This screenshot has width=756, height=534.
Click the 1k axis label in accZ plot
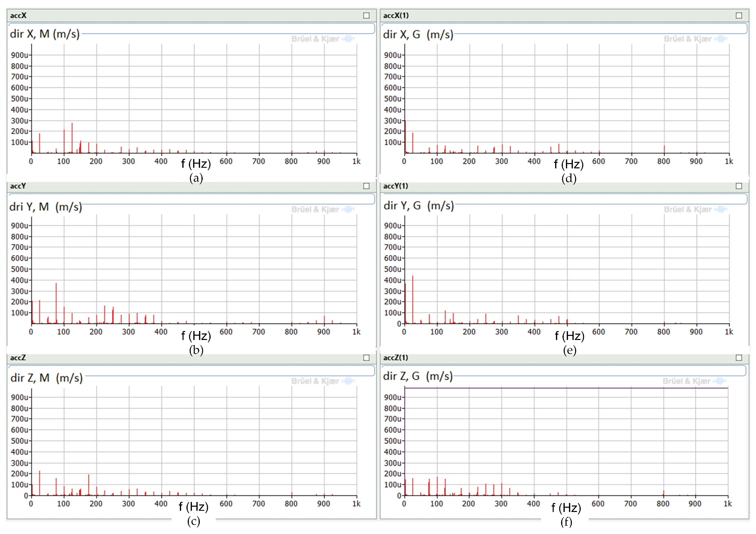click(x=356, y=504)
